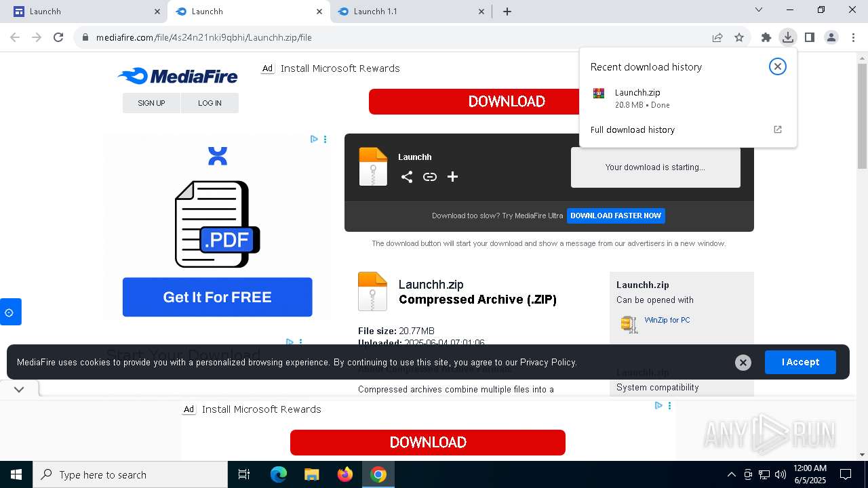Click the SIGN UP button

tap(151, 103)
